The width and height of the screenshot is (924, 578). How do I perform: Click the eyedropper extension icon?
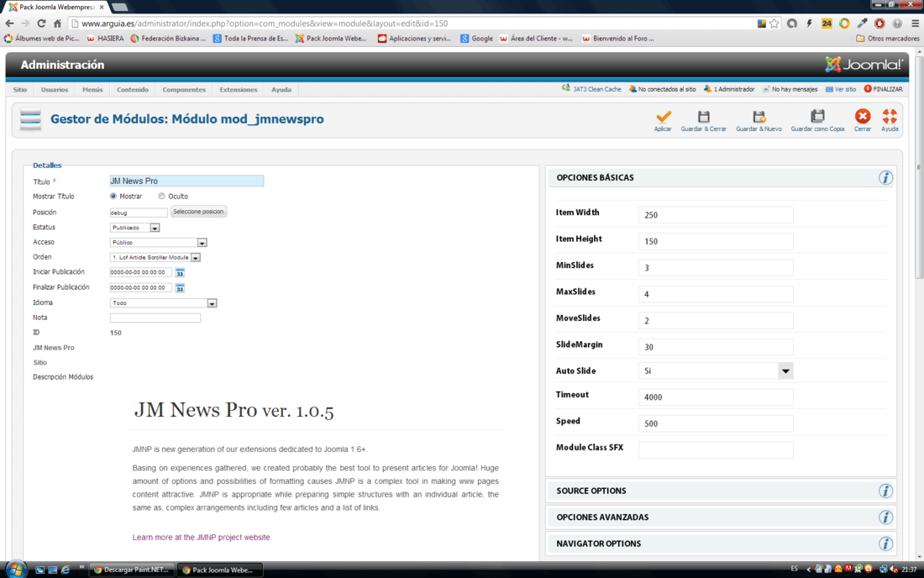click(862, 24)
